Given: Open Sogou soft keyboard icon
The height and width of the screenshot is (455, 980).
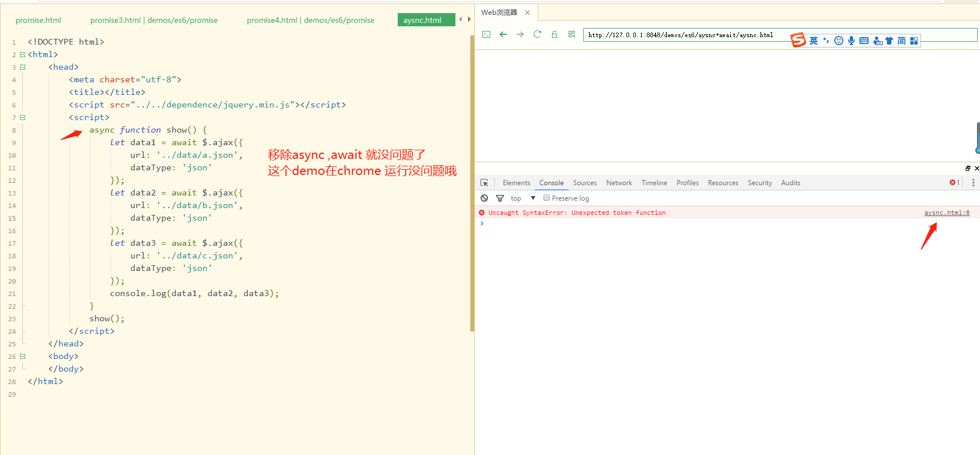Looking at the screenshot, I should coord(864,41).
